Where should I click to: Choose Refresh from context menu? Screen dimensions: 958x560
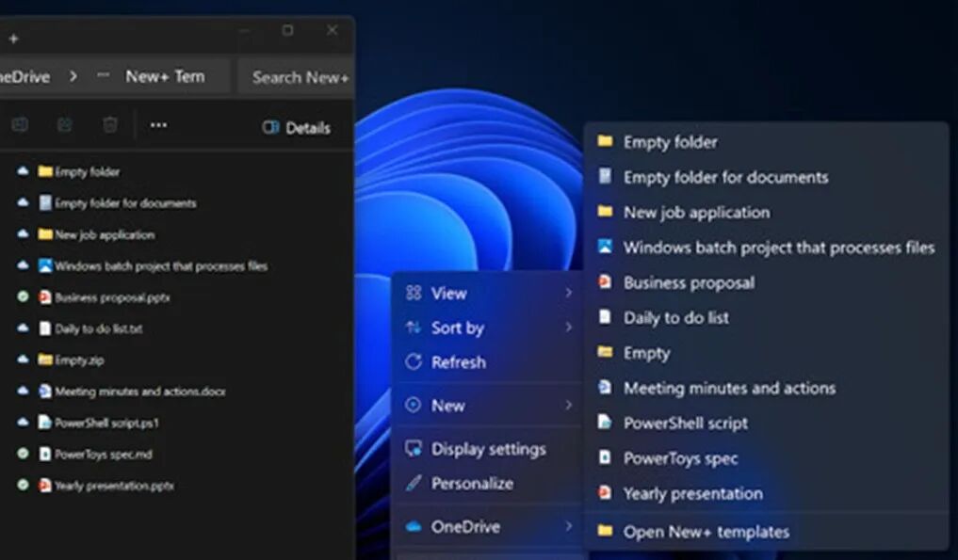(489, 362)
